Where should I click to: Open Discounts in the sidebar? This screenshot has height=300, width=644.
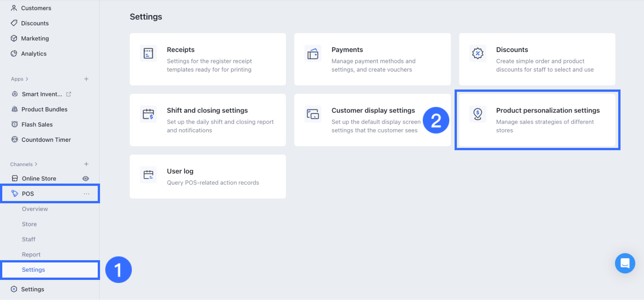(x=35, y=23)
